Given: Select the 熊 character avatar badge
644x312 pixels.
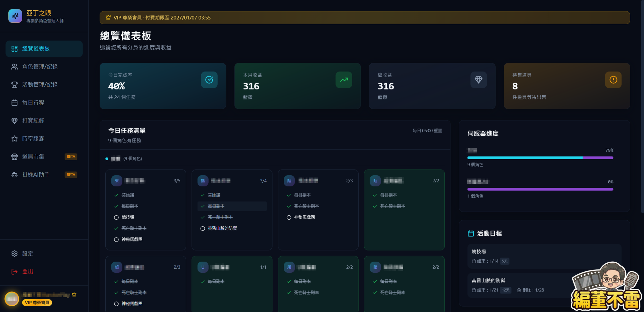Looking at the screenshot, I should coord(203,181).
